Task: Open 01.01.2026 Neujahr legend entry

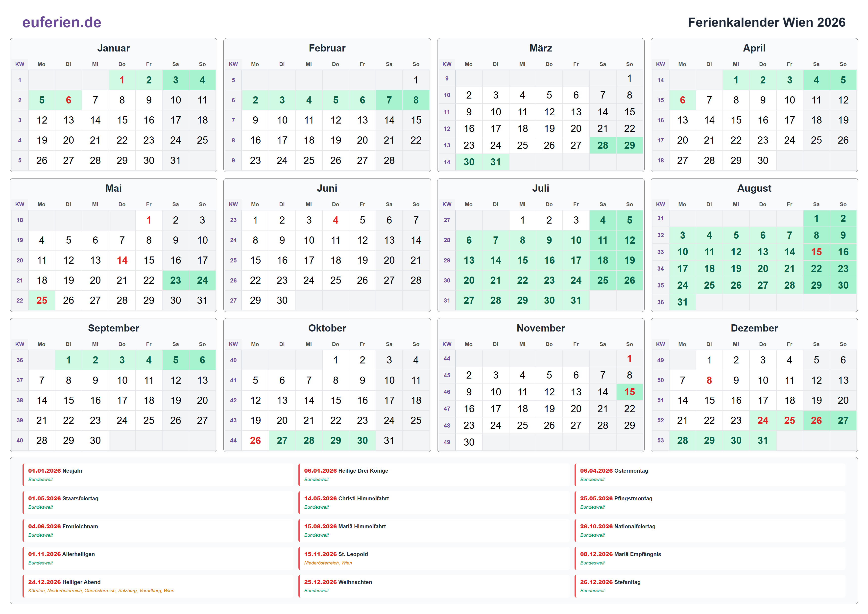Action: tap(158, 475)
